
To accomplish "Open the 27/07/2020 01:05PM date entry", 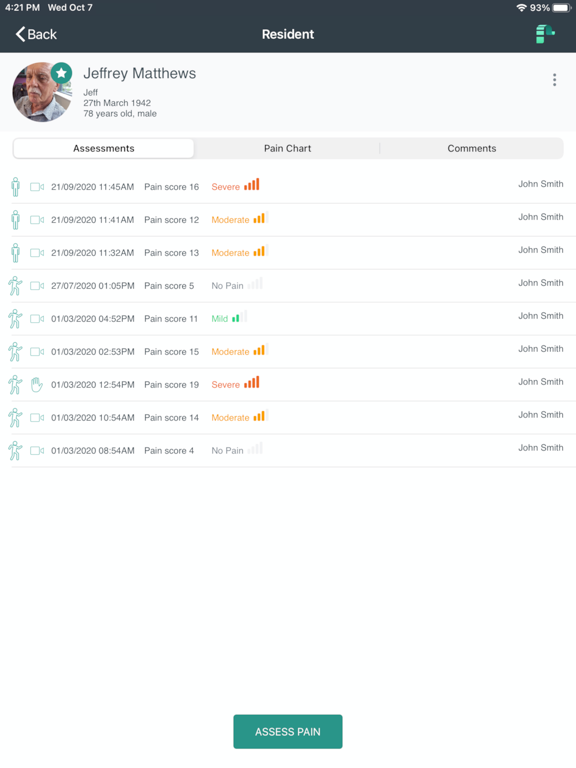I will 93,286.
